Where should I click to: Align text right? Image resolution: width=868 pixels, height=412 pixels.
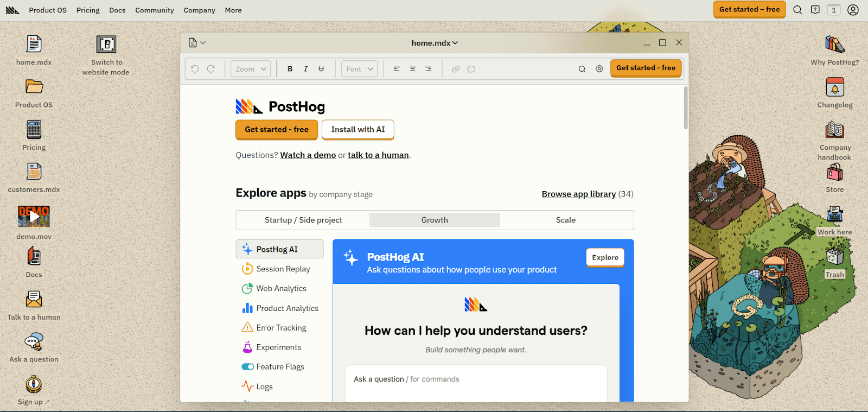pos(428,69)
